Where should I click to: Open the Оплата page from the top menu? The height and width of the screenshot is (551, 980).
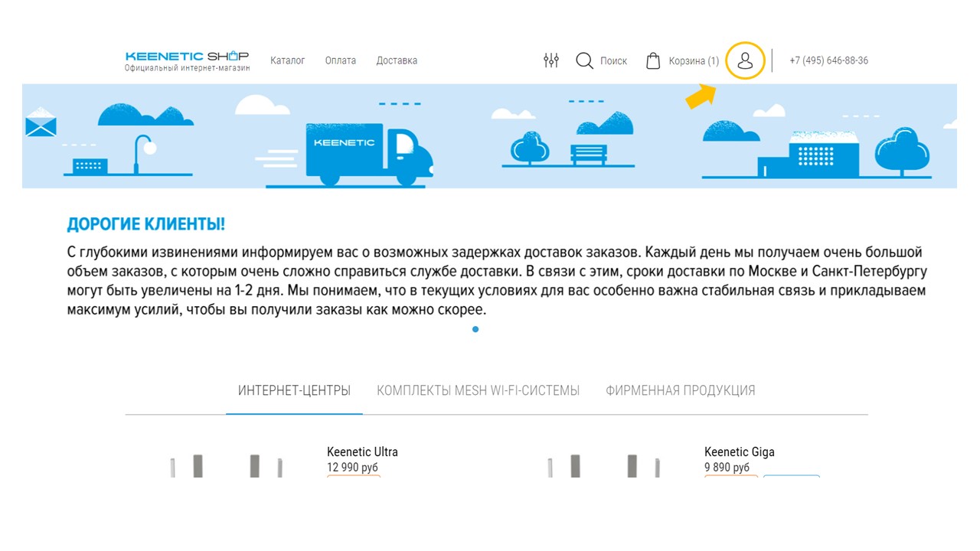pyautogui.click(x=340, y=60)
